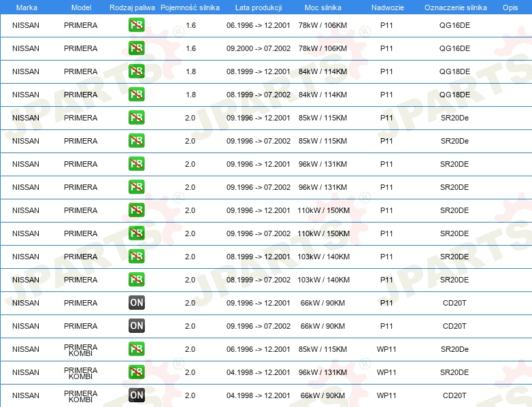Click 103kW / 140KM in the row ending 12.2001
Image resolution: width=532 pixels, height=407 pixels.
[323, 257]
